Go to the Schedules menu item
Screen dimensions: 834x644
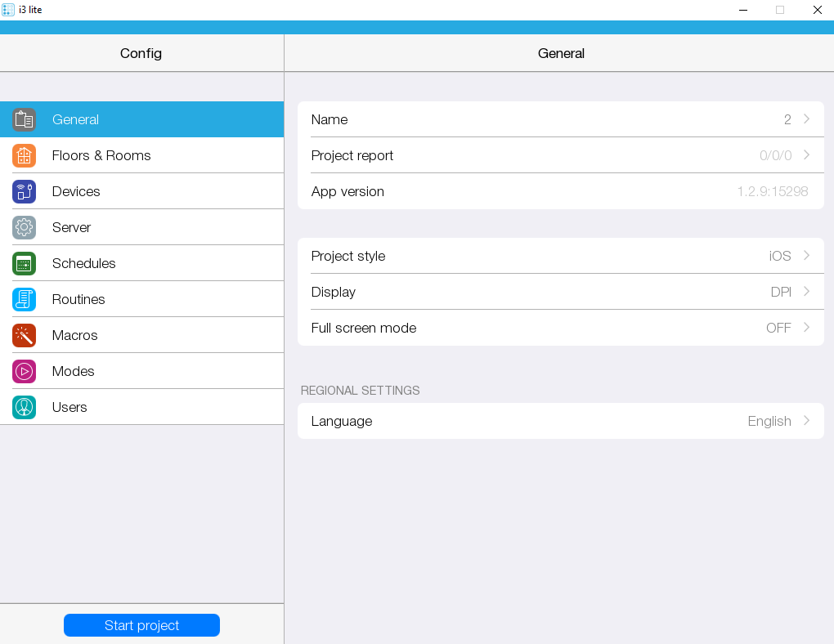(83, 263)
